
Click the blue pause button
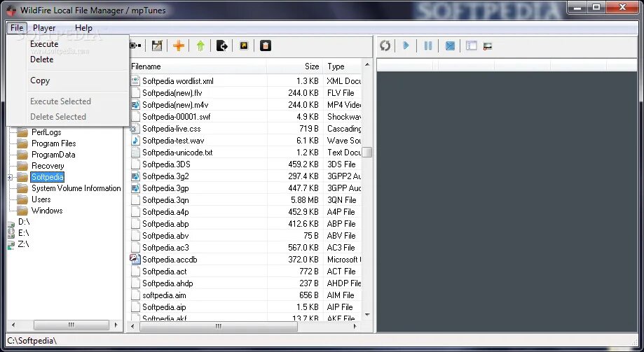[x=428, y=45]
